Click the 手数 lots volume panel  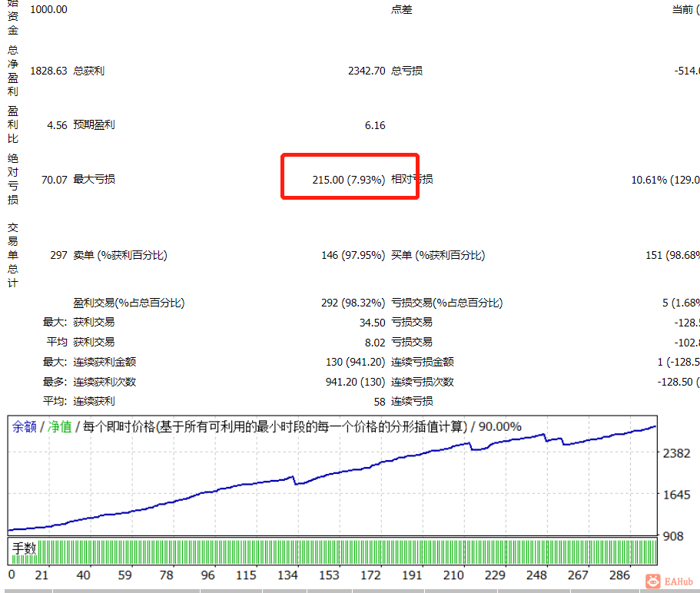point(333,552)
